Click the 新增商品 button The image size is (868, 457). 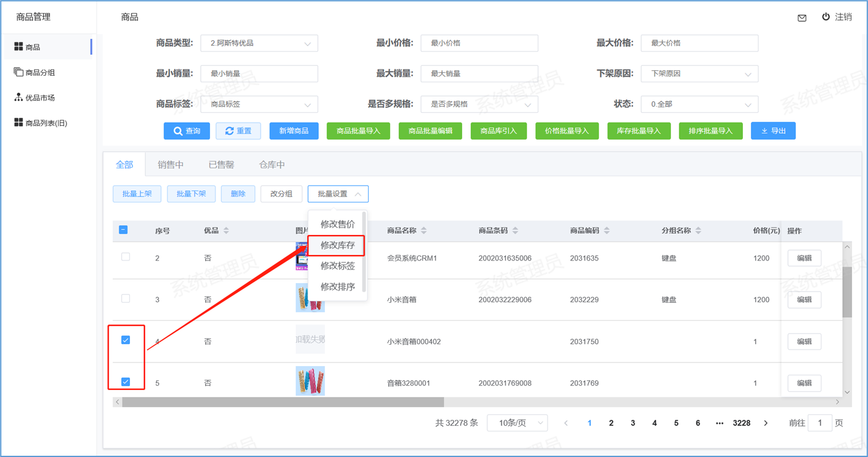294,131
